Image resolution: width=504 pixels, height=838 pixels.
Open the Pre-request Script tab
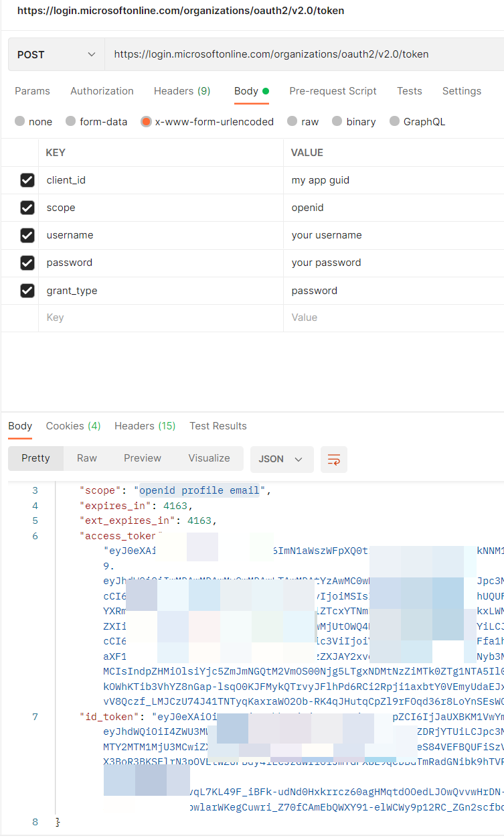click(x=333, y=91)
